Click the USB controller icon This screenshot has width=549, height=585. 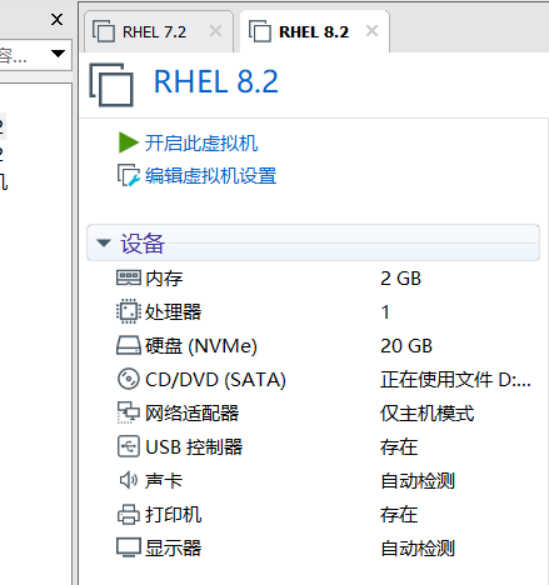128,446
